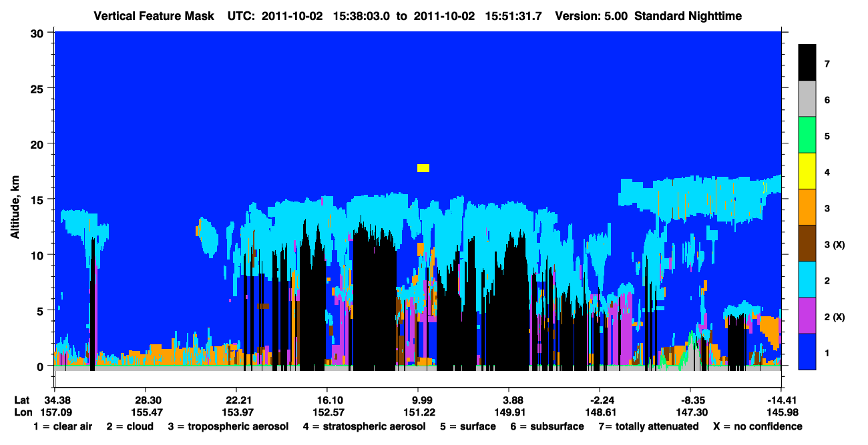Click the 'Vertical Feature Mask' title text
This screenshot has width=868, height=445.
pyautogui.click(x=155, y=16)
